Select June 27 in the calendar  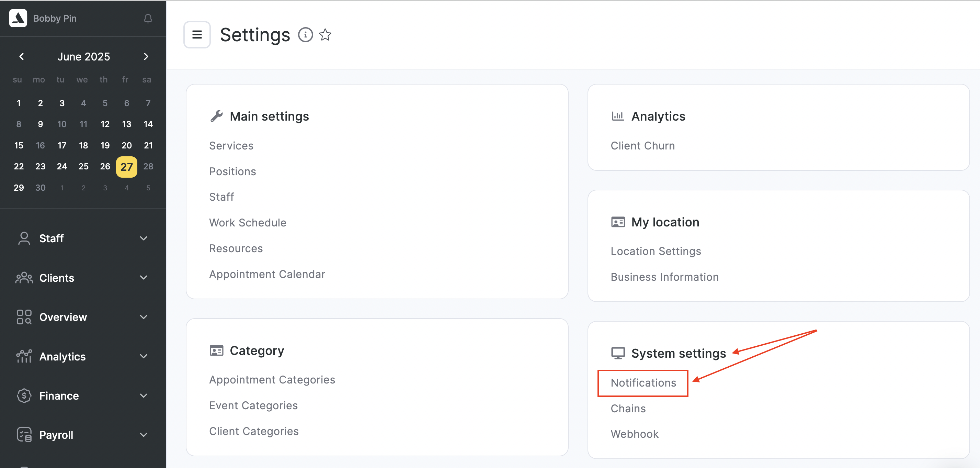click(127, 167)
